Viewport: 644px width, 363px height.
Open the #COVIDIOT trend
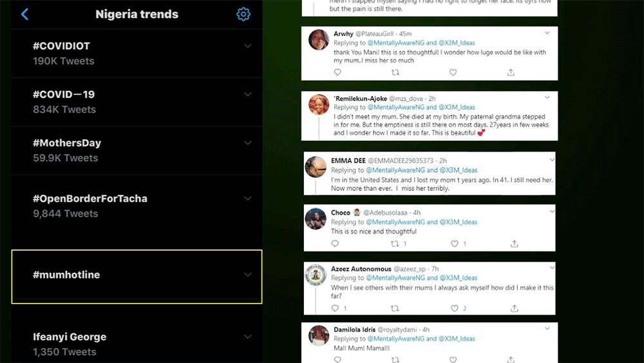click(137, 54)
